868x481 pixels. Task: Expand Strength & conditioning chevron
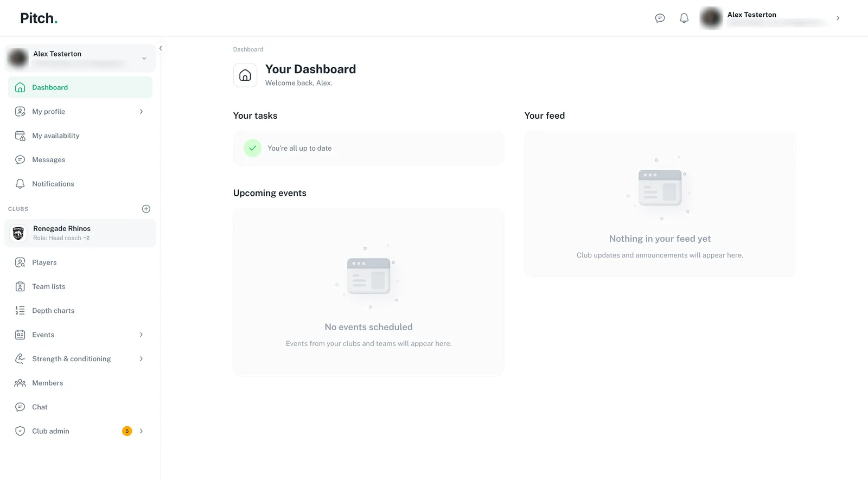click(x=141, y=358)
